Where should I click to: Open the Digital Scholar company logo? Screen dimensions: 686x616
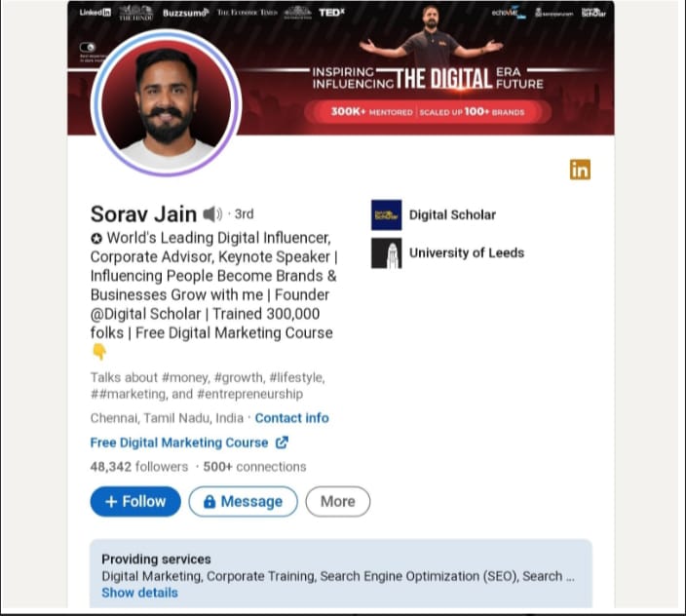click(386, 214)
